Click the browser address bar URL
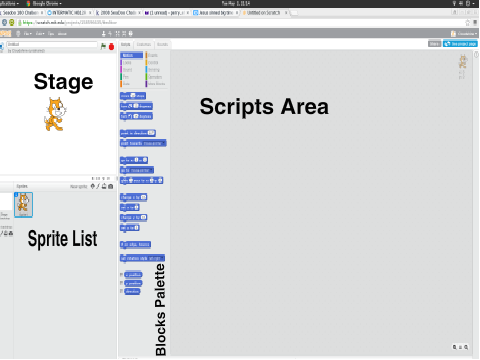The width and height of the screenshot is (480, 360). coord(70,23)
